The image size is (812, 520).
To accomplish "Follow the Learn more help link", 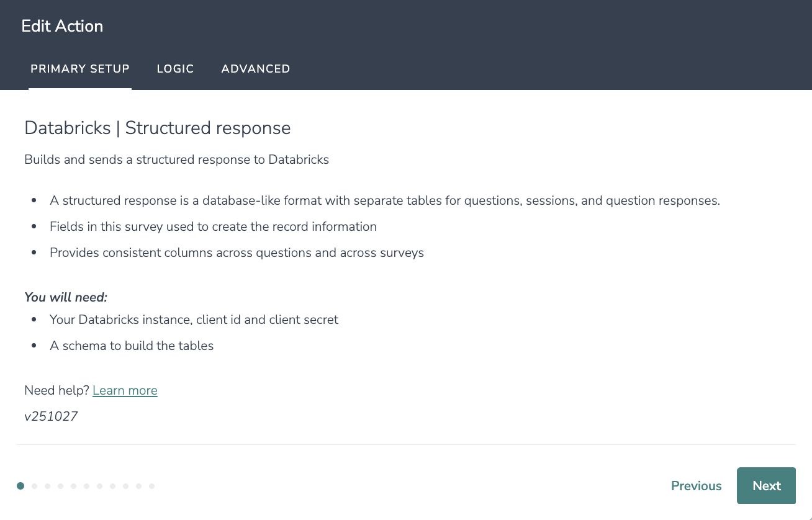I will pyautogui.click(x=125, y=390).
